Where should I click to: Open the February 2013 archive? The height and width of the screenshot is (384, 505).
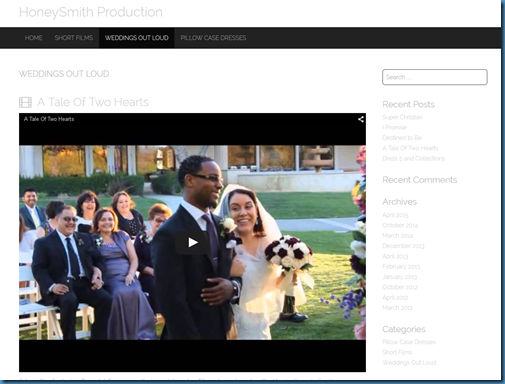pos(401,267)
